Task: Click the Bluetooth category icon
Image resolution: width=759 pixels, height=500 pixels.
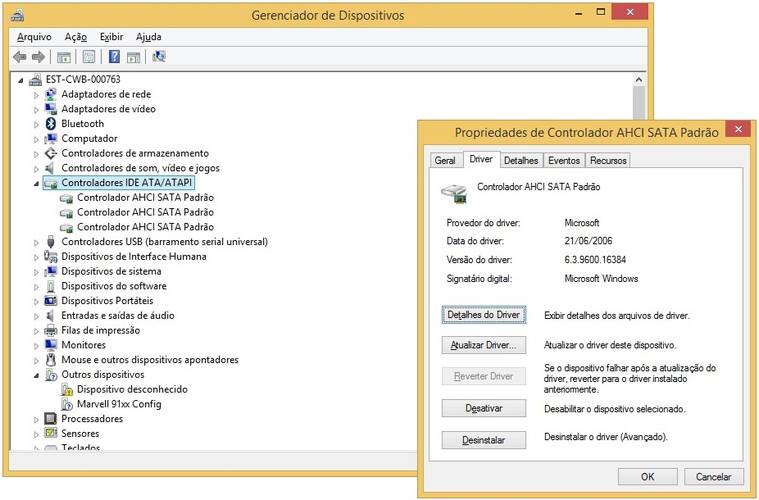Action: pos(51,124)
